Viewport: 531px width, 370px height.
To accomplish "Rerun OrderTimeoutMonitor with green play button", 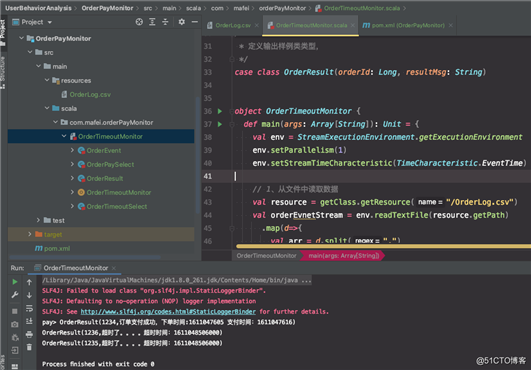I will tap(15, 282).
